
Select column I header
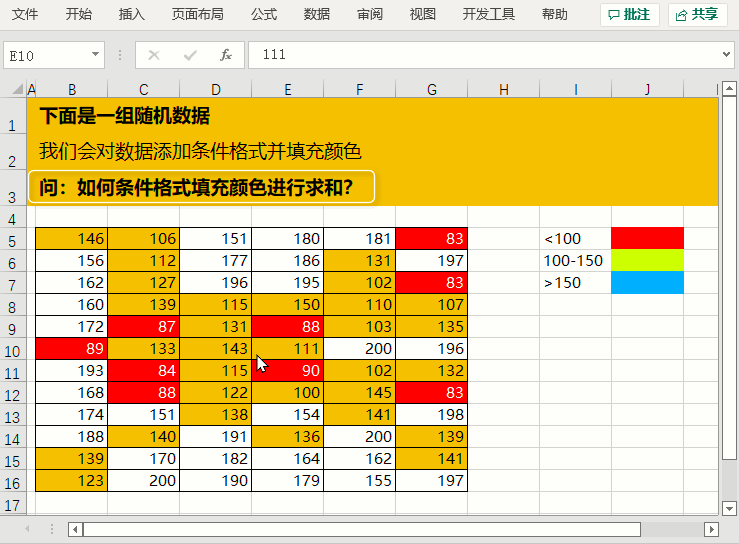pyautogui.click(x=575, y=89)
